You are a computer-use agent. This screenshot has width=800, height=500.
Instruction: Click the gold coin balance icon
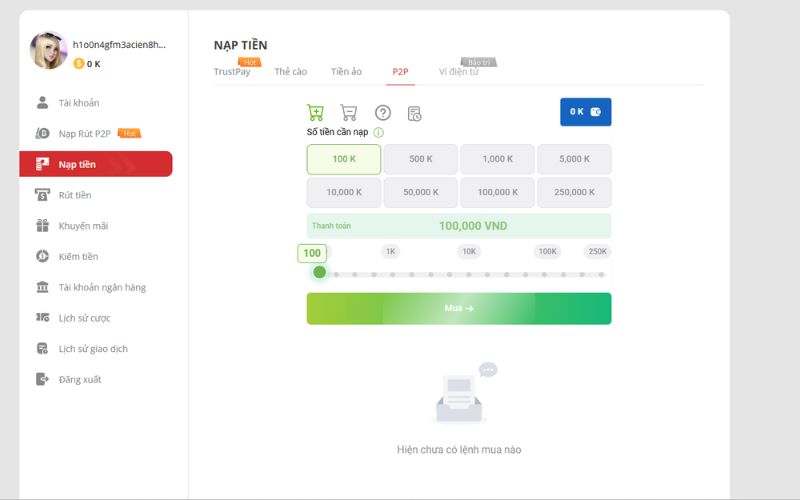click(79, 63)
